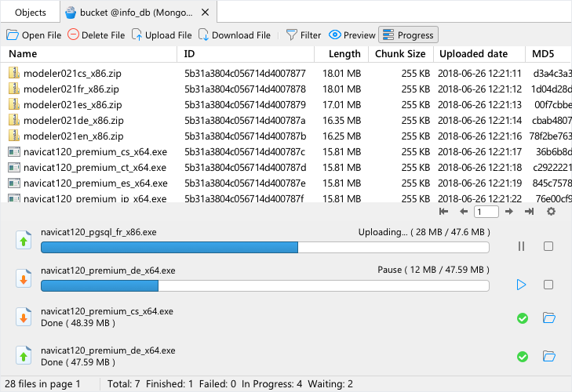Open the Objects tab
The width and height of the screenshot is (572, 392).
pos(31,13)
